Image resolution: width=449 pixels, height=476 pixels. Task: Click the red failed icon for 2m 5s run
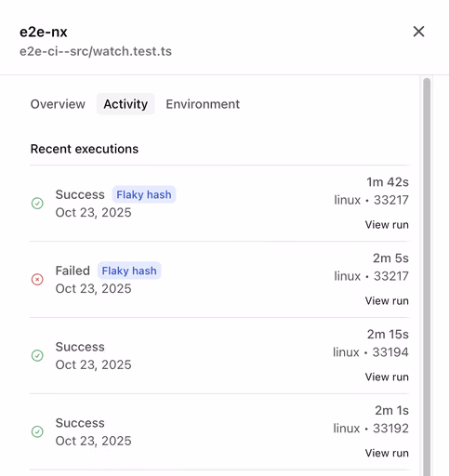[x=37, y=280]
